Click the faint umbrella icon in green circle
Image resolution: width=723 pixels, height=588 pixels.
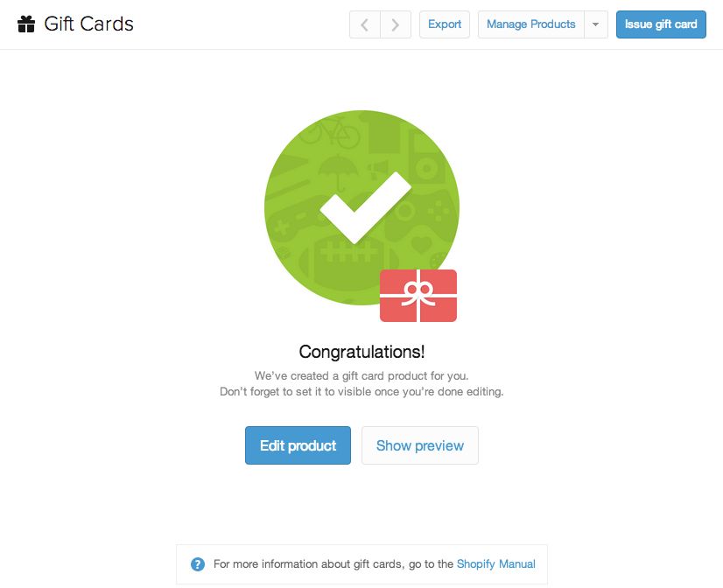338,172
